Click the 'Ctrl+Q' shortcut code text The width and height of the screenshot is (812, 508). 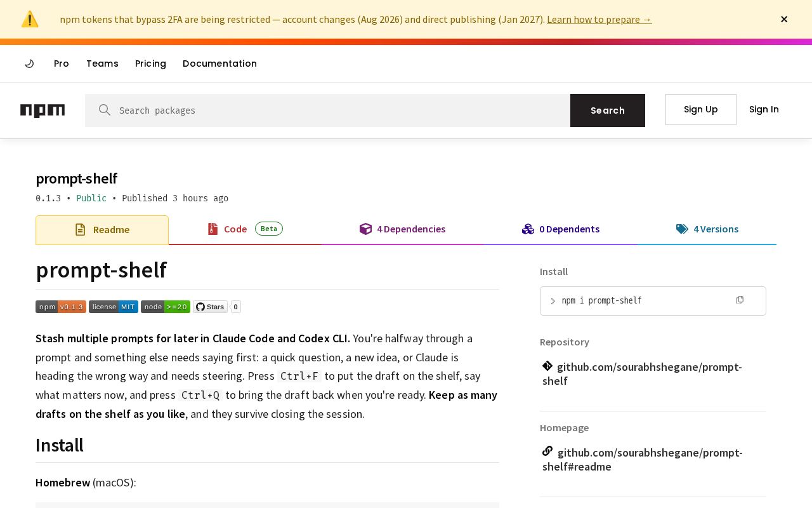coord(200,395)
